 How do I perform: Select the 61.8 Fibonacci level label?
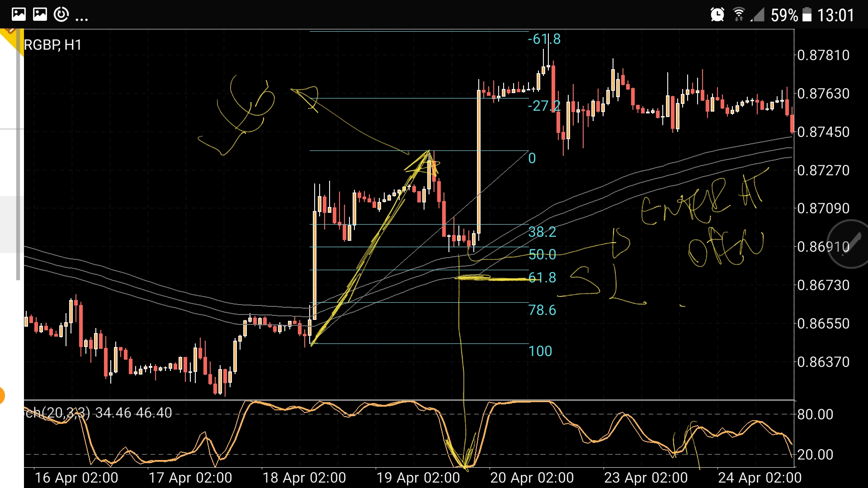542,277
